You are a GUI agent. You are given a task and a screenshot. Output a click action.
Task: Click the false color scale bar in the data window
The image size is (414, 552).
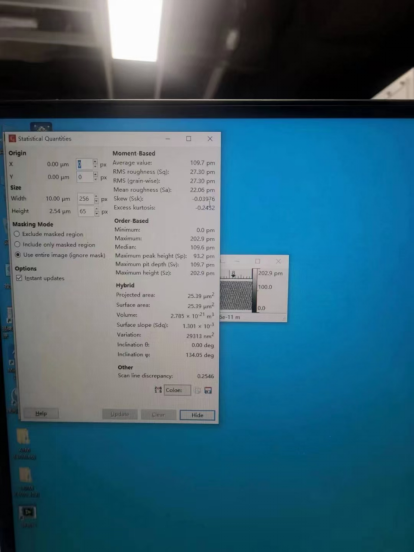click(255, 290)
